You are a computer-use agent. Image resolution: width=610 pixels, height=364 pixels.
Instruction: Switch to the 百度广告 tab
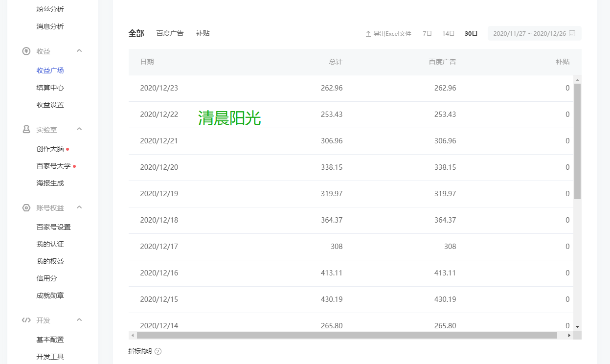click(170, 33)
